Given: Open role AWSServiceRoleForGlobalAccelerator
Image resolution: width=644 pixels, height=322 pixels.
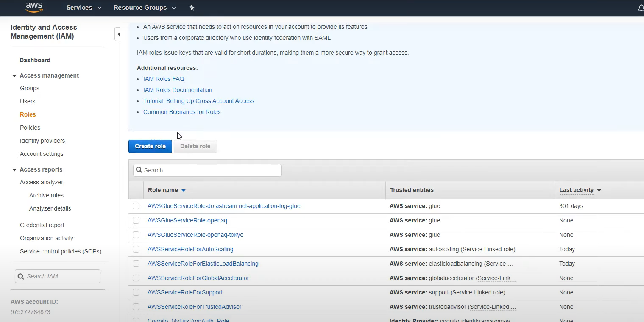Looking at the screenshot, I should pyautogui.click(x=198, y=278).
